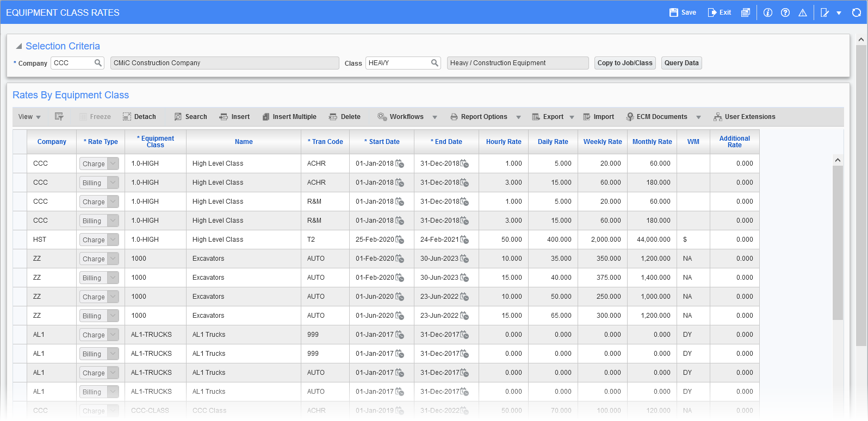This screenshot has height=421, width=868.
Task: Open Rate Type dropdown in first row
Action: [113, 164]
